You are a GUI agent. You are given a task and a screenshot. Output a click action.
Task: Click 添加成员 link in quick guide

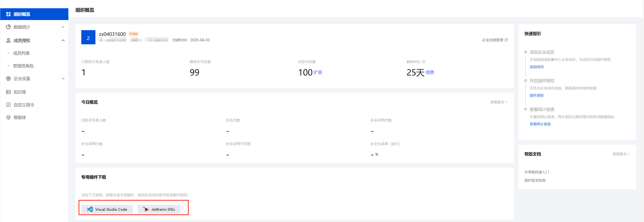point(536,67)
